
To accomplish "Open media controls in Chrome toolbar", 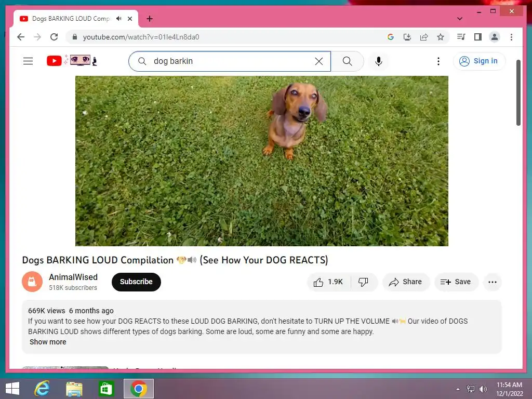I will [461, 37].
